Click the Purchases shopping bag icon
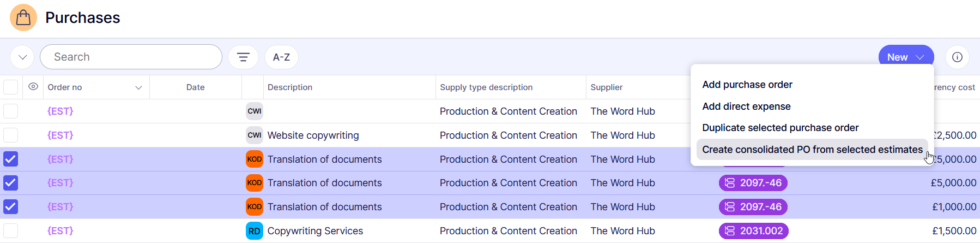 coord(23,17)
